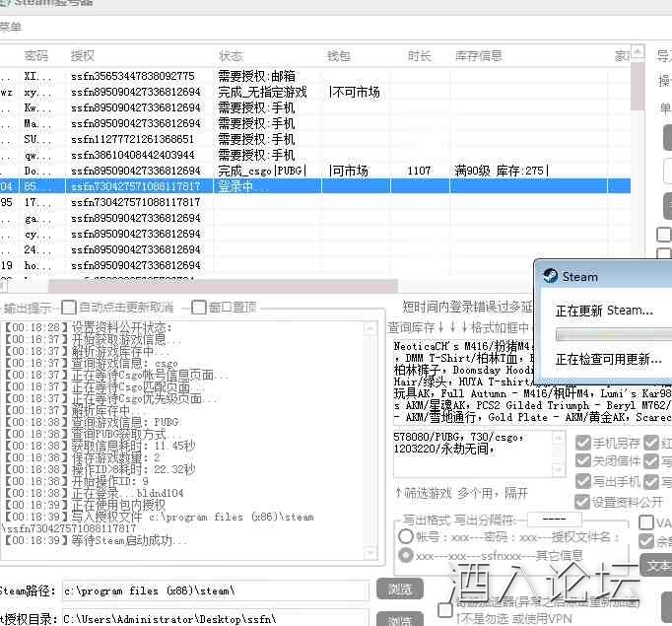Click the 浏览 button beside Steam路径

[x=399, y=590]
